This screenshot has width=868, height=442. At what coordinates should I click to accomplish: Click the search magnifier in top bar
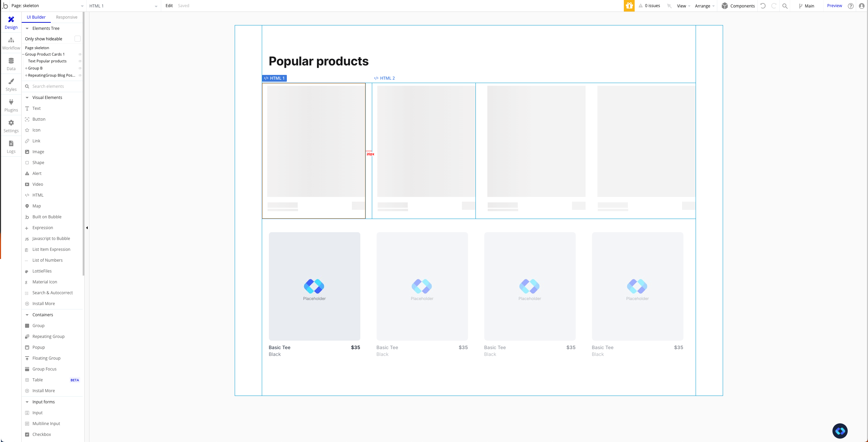(x=785, y=6)
